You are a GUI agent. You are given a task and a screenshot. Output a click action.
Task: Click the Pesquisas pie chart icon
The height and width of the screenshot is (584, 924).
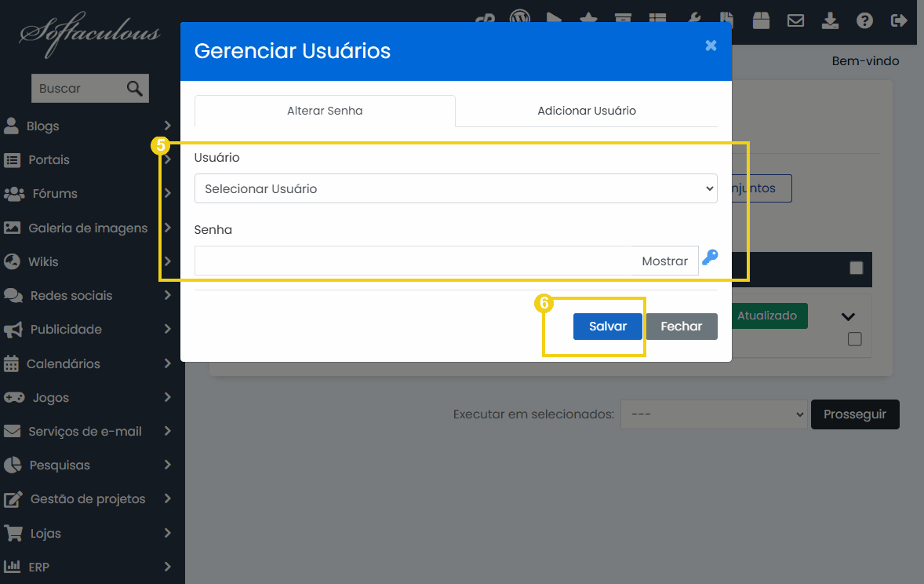coord(13,465)
